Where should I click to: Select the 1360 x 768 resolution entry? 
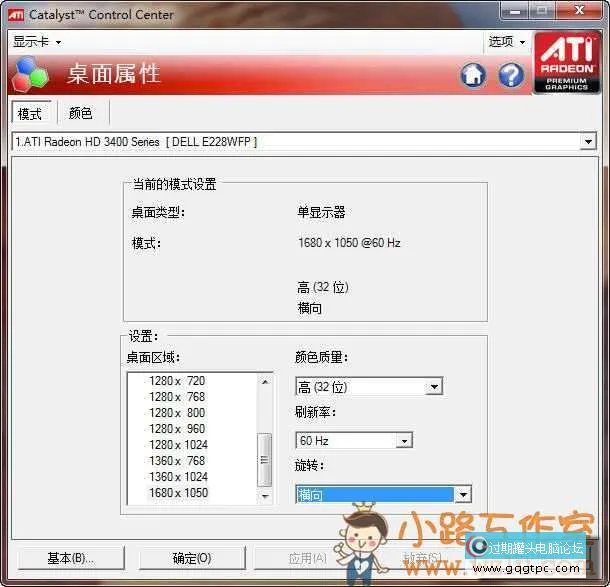click(x=177, y=461)
